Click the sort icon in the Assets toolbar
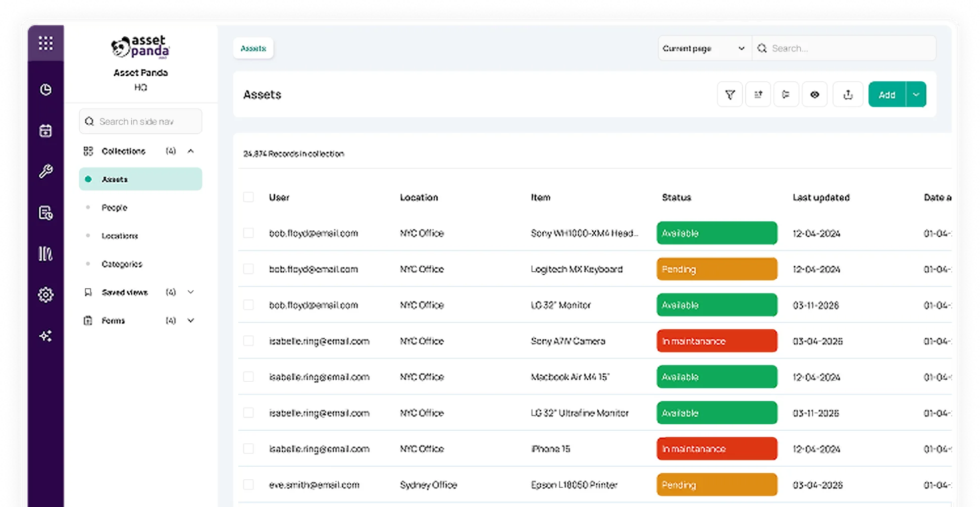980x507 pixels. [x=758, y=94]
